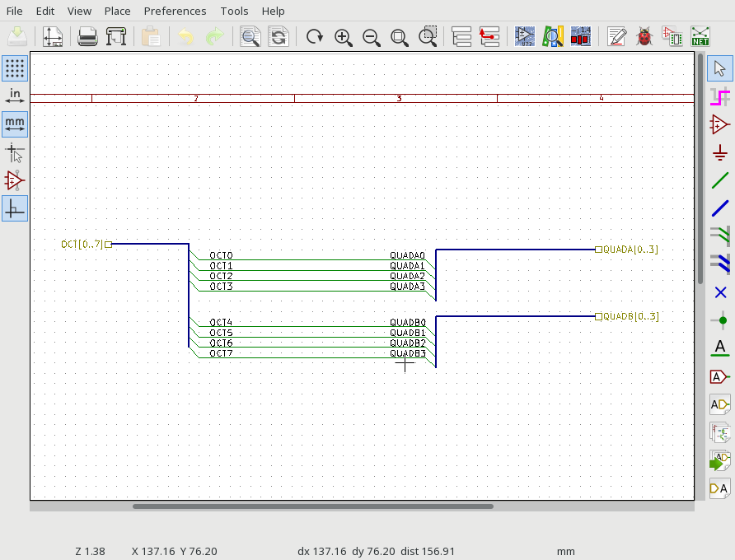735x560 pixels.
Task: Open Annotate schematic symbols tool
Action: tap(616, 36)
